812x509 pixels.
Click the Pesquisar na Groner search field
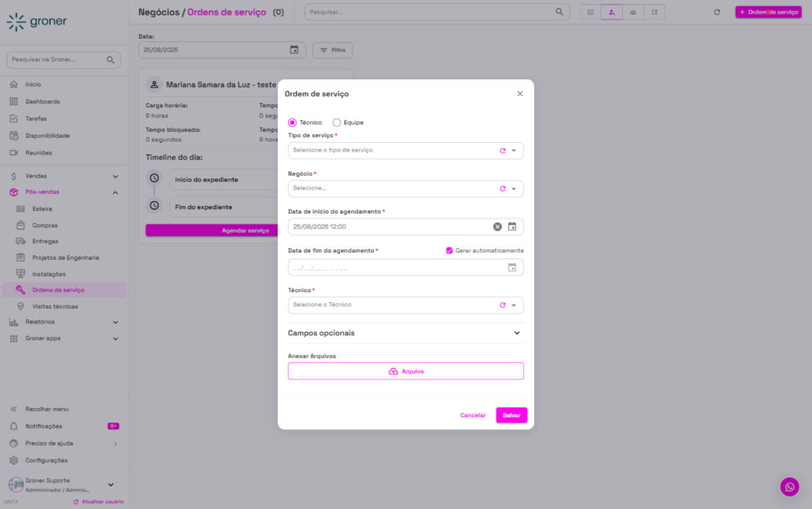pos(64,60)
